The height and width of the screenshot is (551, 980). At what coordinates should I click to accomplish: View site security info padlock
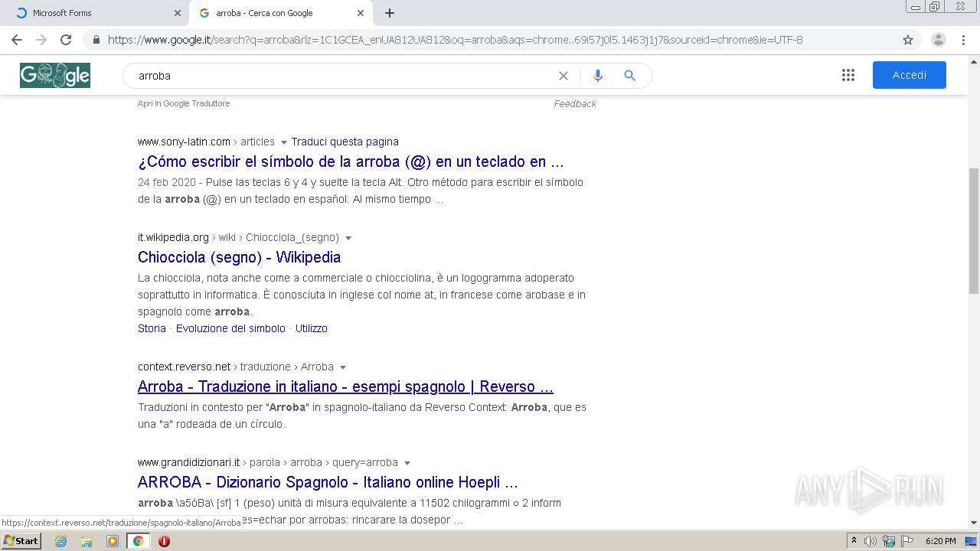click(x=96, y=40)
